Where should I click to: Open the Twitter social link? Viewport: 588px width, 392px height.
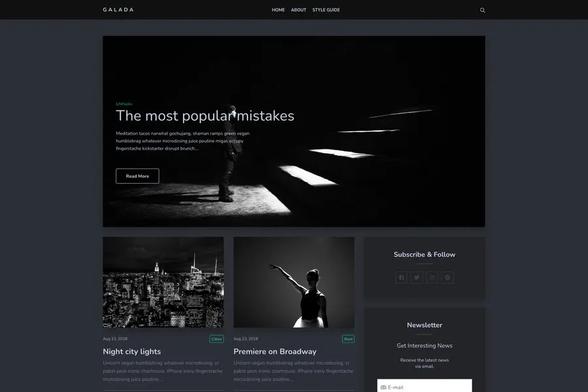coord(417,278)
